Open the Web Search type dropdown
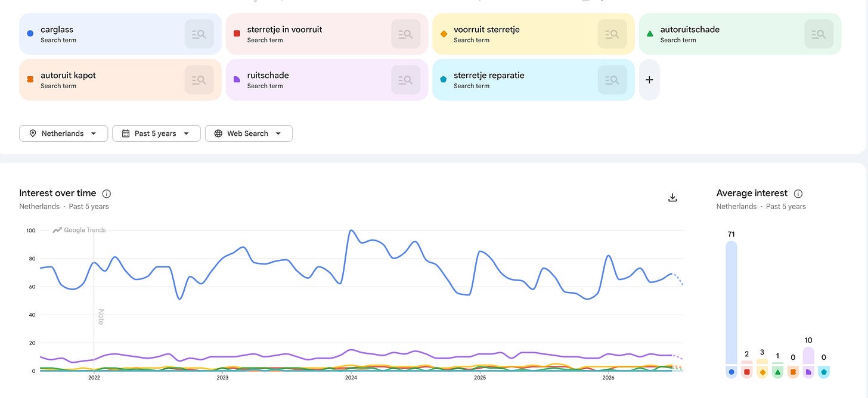Image resolution: width=868 pixels, height=398 pixels. pos(249,133)
